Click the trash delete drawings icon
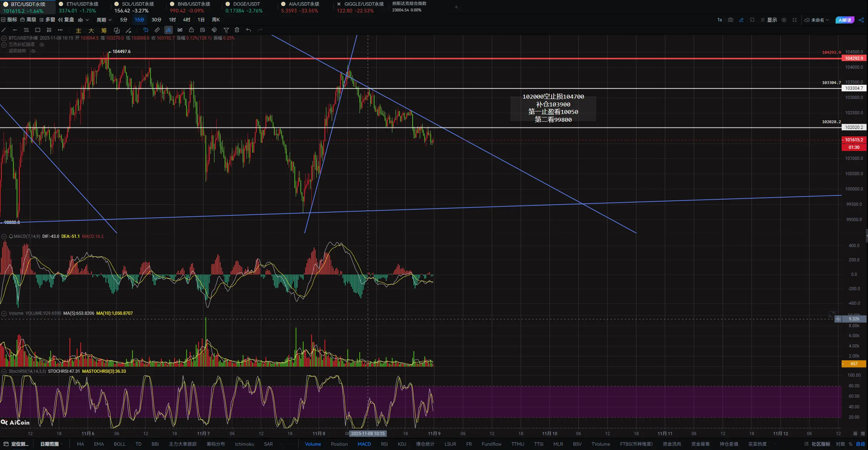Image resolution: width=868 pixels, height=450 pixels. point(237,30)
